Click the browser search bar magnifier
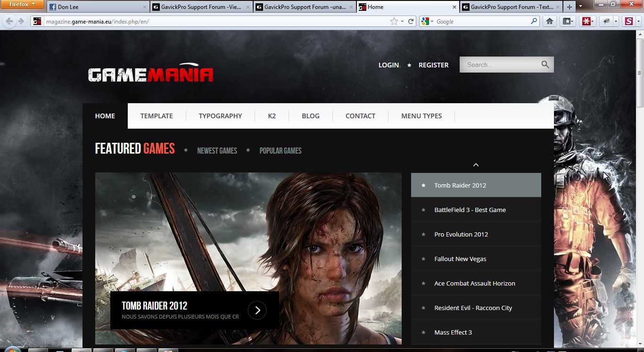Screen dimensions: 644x352 click(534, 21)
